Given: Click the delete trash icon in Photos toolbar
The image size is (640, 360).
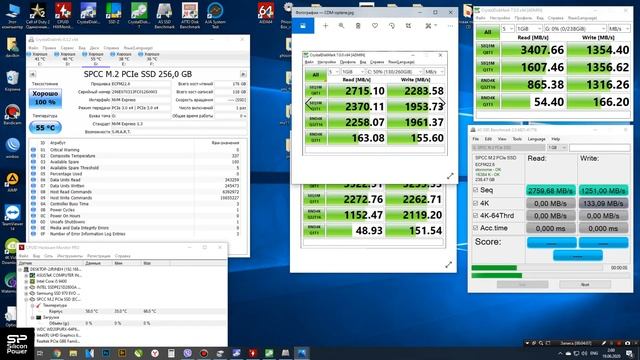Looking at the screenshot, I should click(358, 26).
